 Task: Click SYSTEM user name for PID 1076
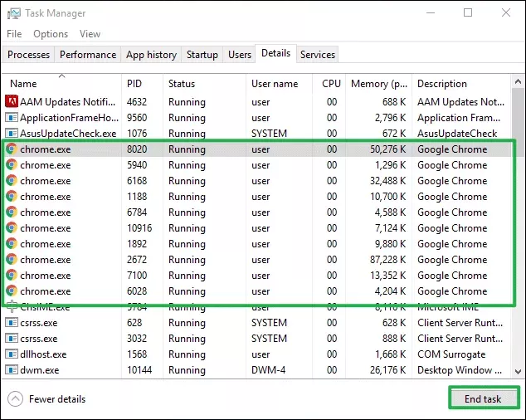coord(269,134)
